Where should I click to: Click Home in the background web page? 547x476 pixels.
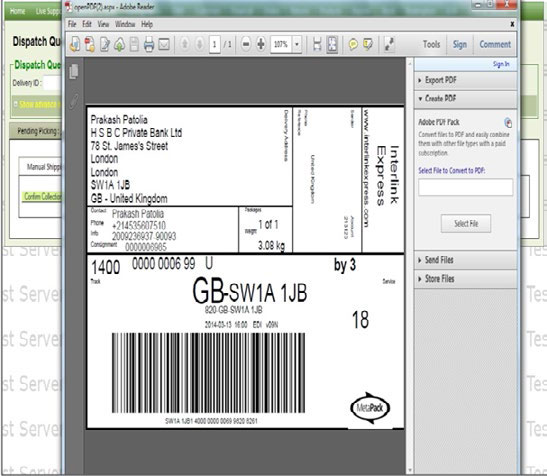tap(17, 11)
